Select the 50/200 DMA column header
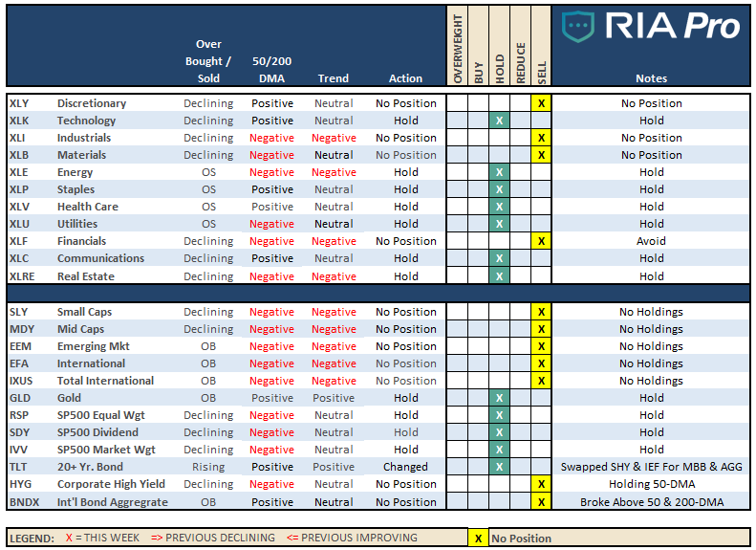 tap(272, 69)
